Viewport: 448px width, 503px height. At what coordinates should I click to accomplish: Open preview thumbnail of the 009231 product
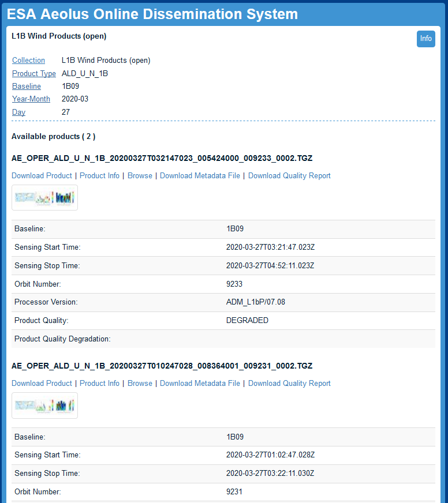[44, 406]
